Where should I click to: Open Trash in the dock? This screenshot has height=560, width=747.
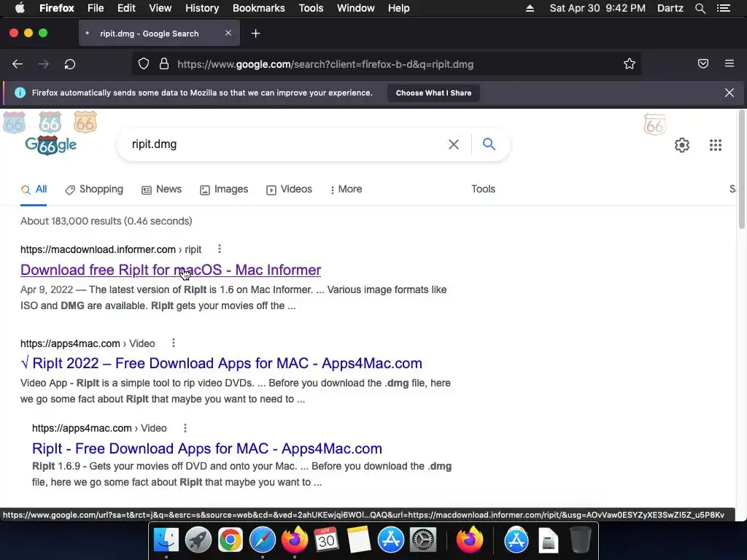tap(580, 540)
